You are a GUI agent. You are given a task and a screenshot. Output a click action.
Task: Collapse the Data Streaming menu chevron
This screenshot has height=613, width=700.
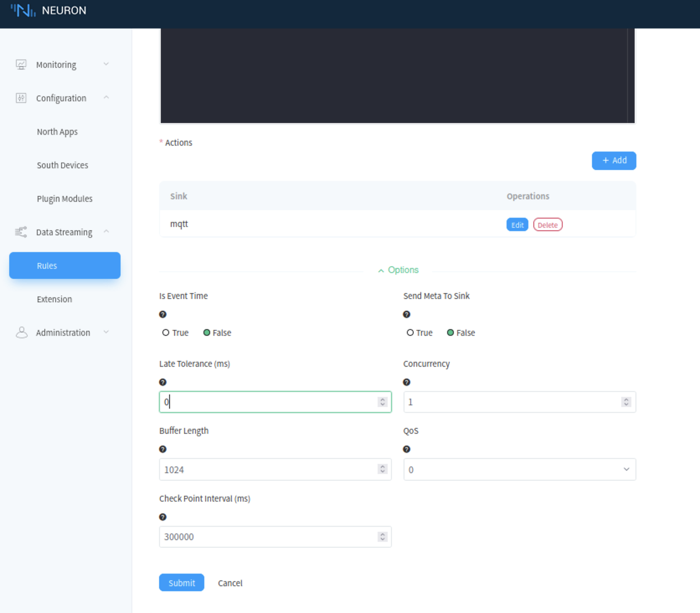(106, 232)
